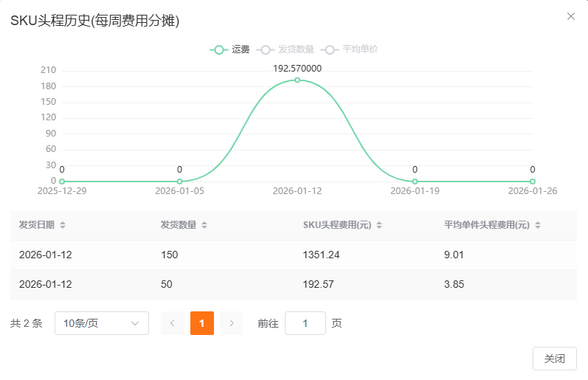Screen dimensions: 588x380
Task: Select the table row with 1351.24 cost
Action: click(294, 255)
